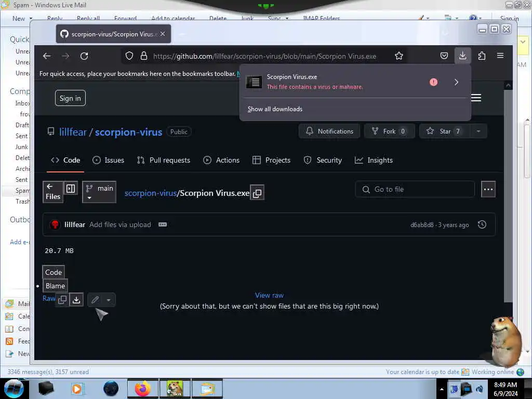This screenshot has height=399, width=532.
Task: Click malware warning icon on download
Action: (x=433, y=82)
